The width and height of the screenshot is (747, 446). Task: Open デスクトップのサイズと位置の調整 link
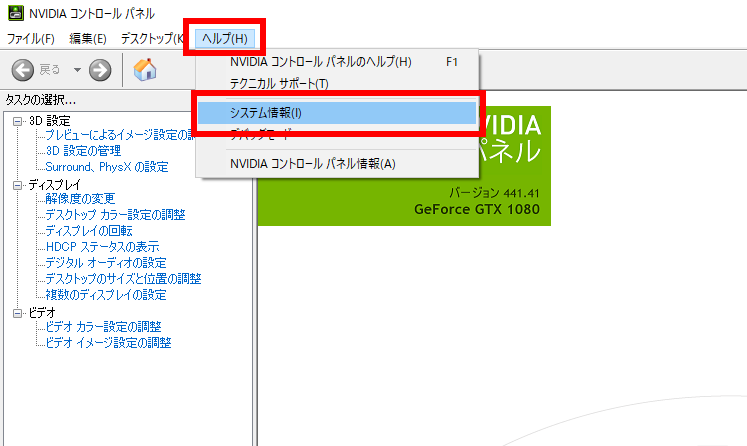tap(123, 279)
